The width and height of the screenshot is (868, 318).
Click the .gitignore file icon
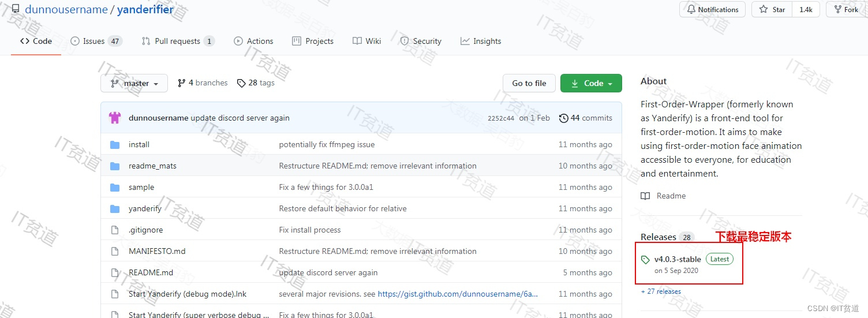114,230
